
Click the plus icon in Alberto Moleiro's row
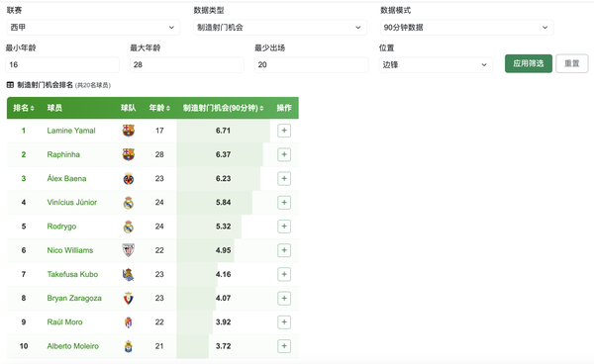[284, 346]
